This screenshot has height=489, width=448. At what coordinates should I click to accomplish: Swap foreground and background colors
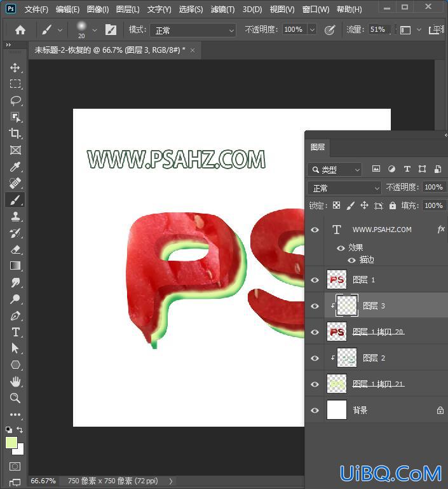[x=20, y=430]
